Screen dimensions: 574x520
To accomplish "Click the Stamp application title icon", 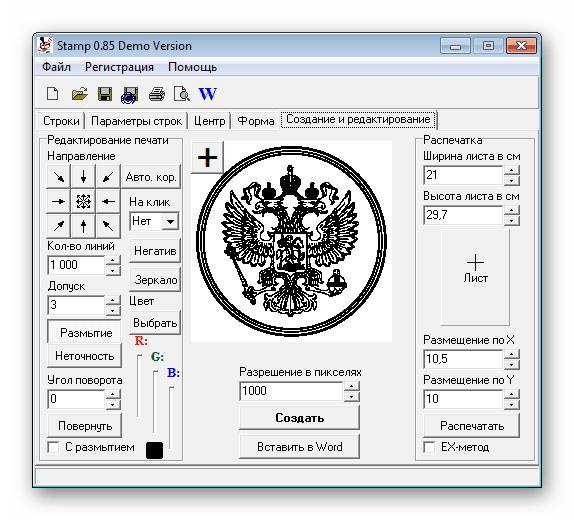I will (x=45, y=46).
